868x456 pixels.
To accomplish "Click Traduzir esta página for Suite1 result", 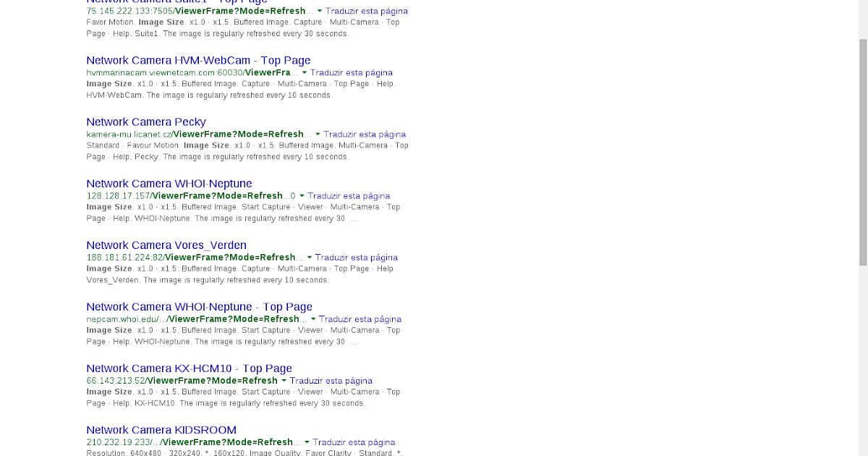I will (x=367, y=12).
